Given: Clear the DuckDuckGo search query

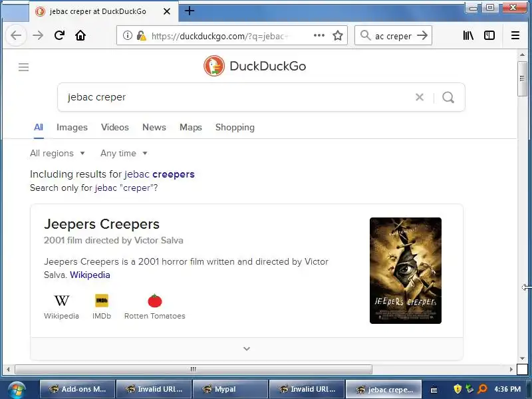Looking at the screenshot, I should (420, 97).
